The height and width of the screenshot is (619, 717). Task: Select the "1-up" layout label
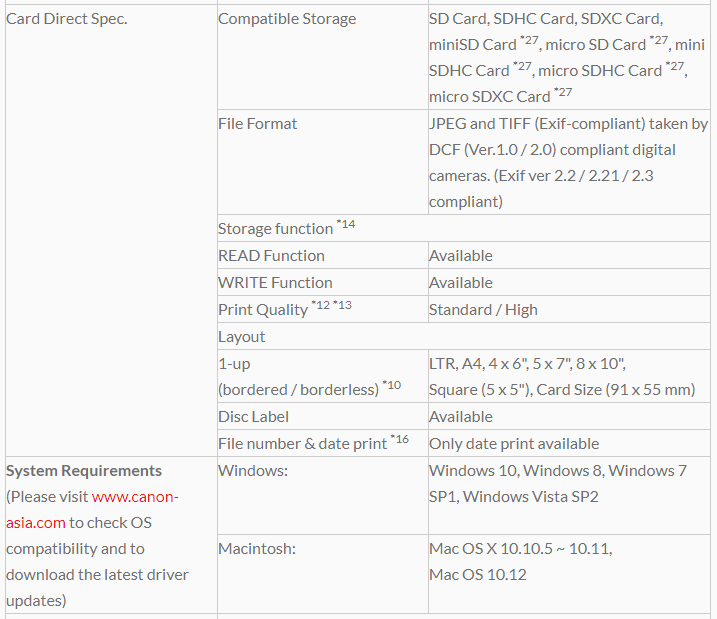coord(234,364)
